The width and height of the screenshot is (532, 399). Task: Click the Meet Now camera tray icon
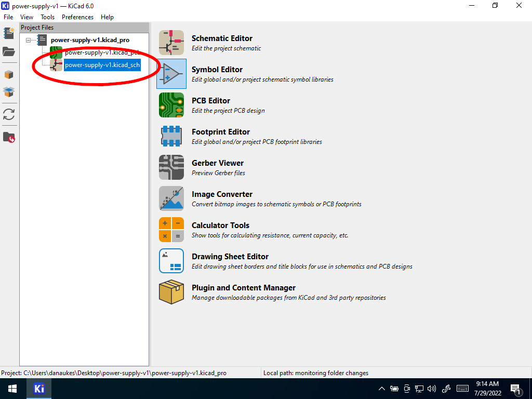[x=407, y=389]
